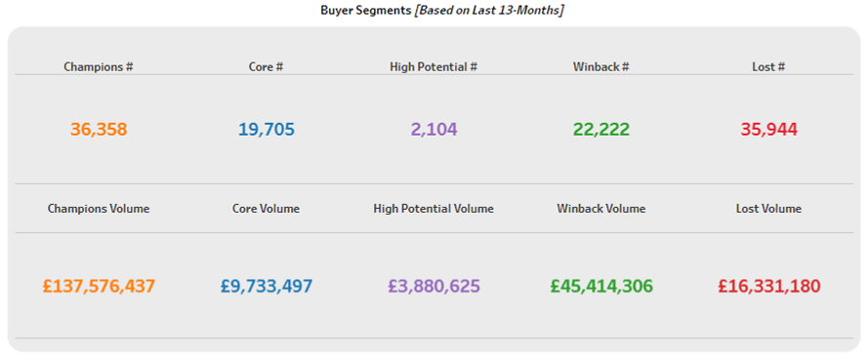Select Champions volume £137,576,437
Viewport: 868px width, 357px height.
coord(99,286)
